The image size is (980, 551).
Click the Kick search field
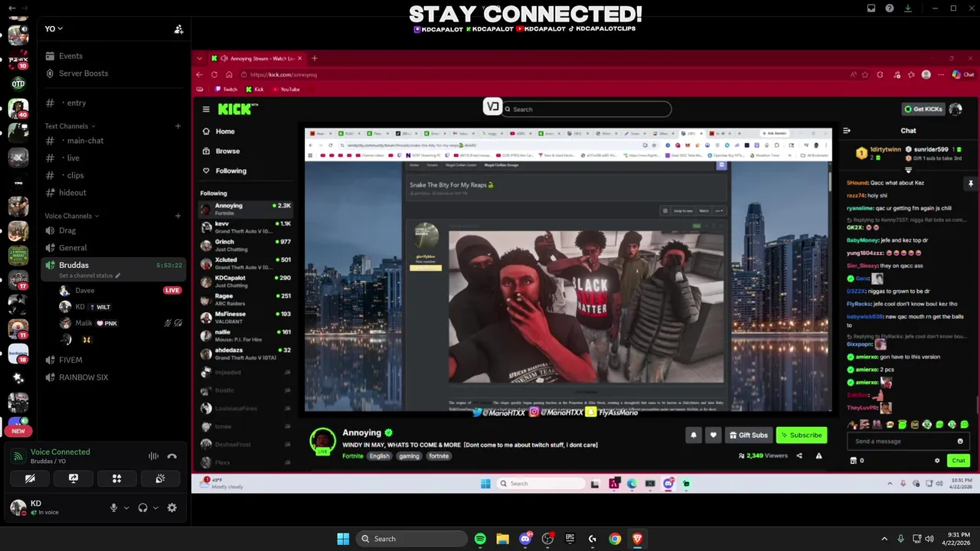click(x=586, y=109)
